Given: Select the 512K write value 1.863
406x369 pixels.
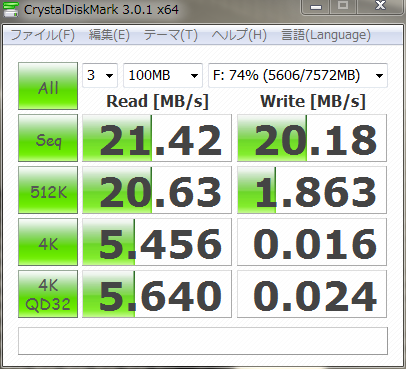Looking at the screenshot, I should (x=312, y=190).
